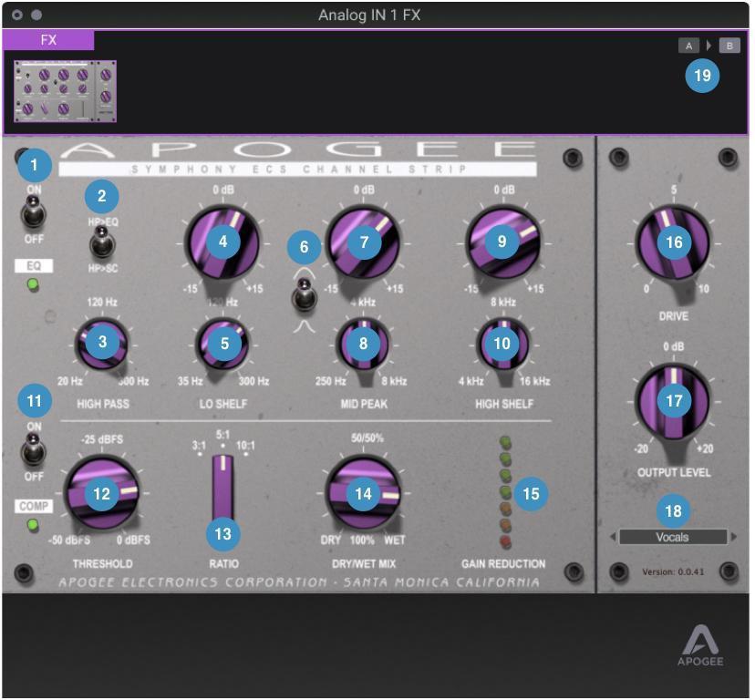Image resolution: width=755 pixels, height=700 pixels.
Task: Select the channel strip plugin thumbnail
Action: pyautogui.click(x=66, y=91)
